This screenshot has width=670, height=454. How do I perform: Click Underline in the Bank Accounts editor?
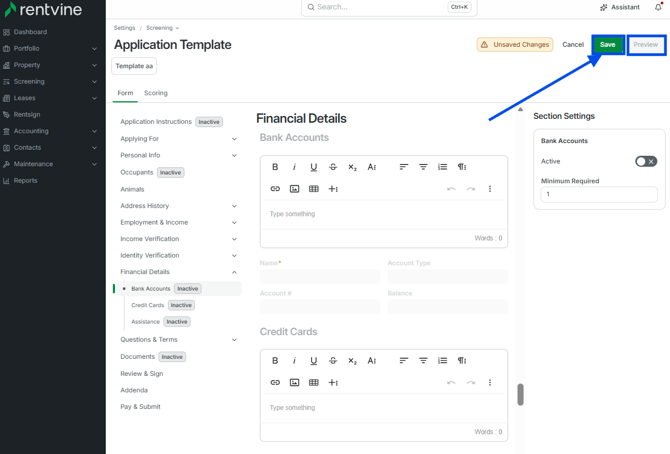tap(314, 167)
